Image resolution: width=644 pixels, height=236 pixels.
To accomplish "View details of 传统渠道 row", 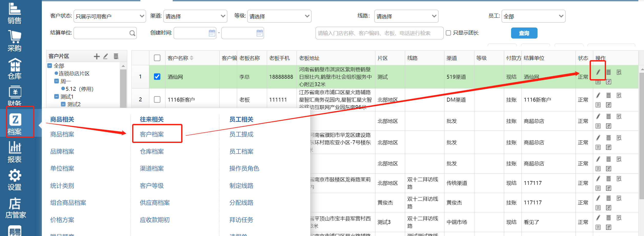I will tap(619, 179).
